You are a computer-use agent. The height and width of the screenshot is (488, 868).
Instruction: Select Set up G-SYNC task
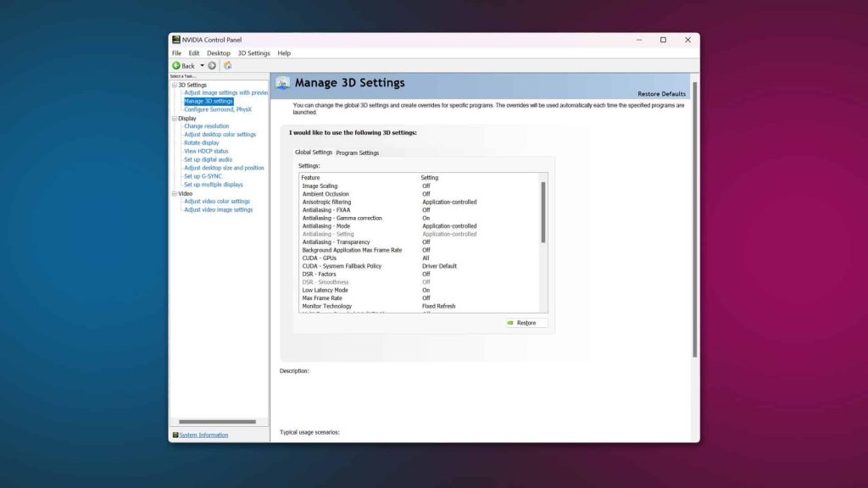click(x=203, y=176)
